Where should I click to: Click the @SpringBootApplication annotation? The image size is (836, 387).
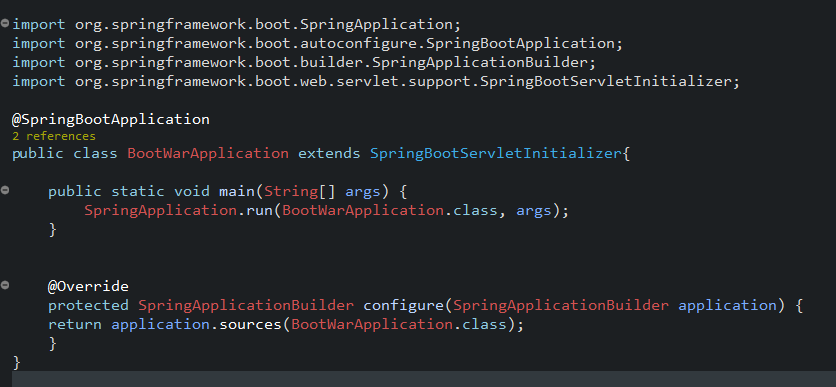coord(111,119)
